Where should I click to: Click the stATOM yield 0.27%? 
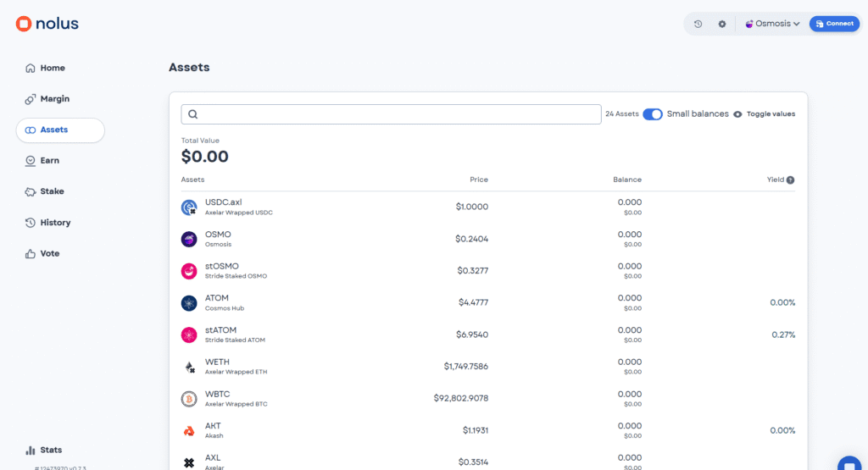pos(783,335)
